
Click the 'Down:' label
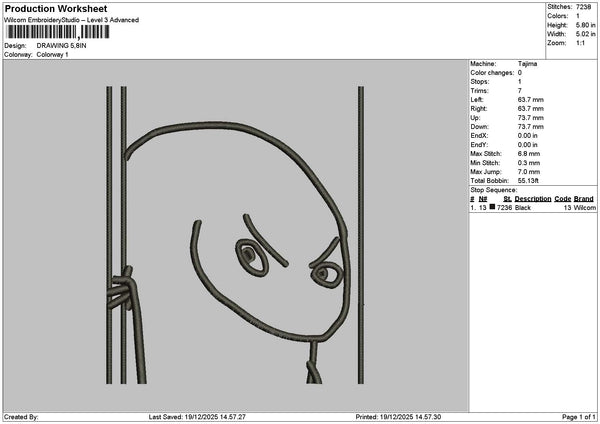pos(479,127)
